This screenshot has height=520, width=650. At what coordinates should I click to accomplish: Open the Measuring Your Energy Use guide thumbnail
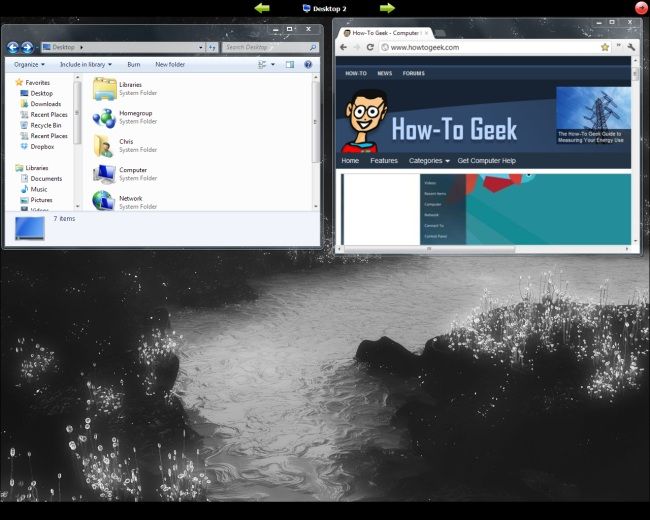pyautogui.click(x=593, y=115)
